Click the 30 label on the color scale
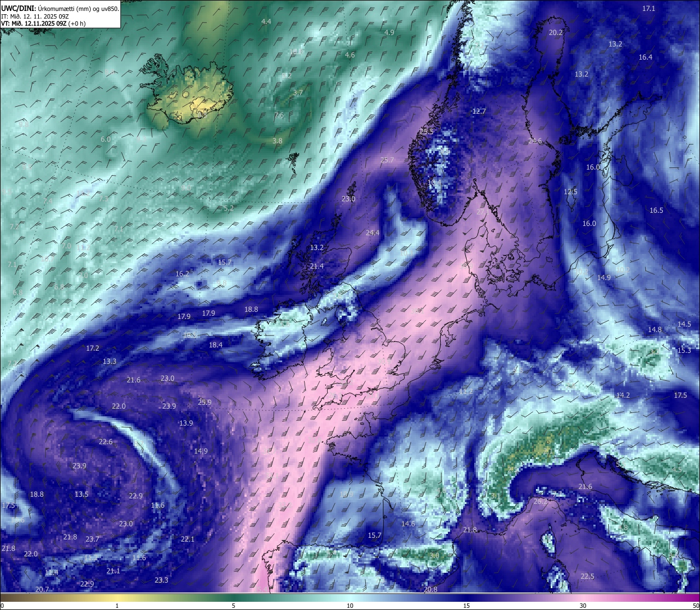 [583, 606]
